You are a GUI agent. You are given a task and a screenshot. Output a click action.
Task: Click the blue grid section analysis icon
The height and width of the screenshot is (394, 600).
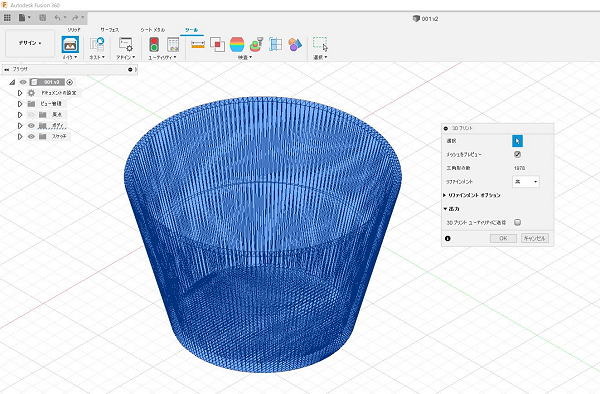tap(276, 44)
